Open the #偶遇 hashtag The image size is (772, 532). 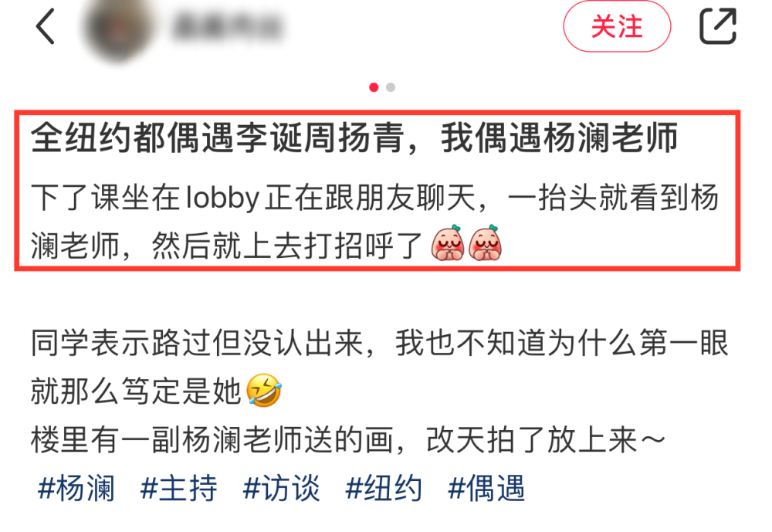click(x=486, y=489)
